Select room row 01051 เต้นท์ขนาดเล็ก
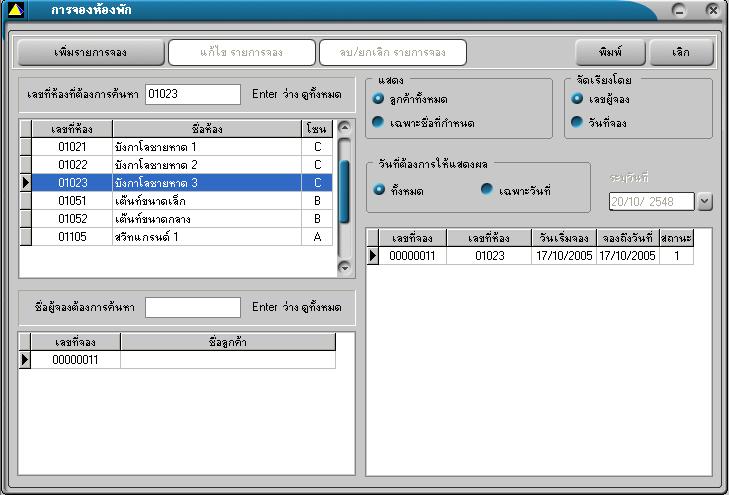729x495 pixels. [x=180, y=201]
